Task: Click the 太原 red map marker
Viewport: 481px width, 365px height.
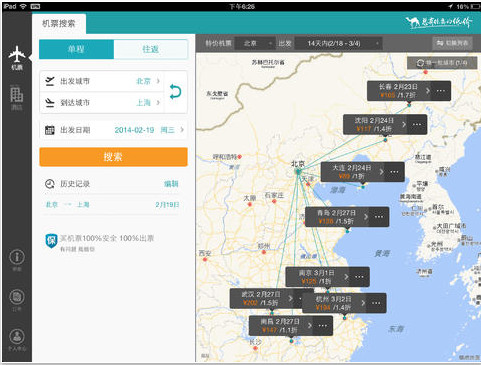Action: [x=250, y=204]
